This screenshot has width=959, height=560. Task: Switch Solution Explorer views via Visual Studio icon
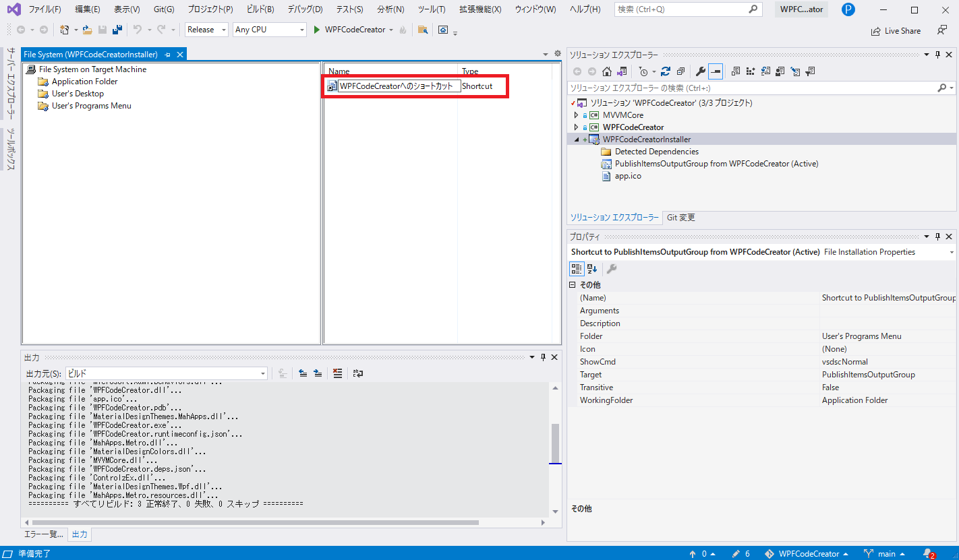coord(622,71)
